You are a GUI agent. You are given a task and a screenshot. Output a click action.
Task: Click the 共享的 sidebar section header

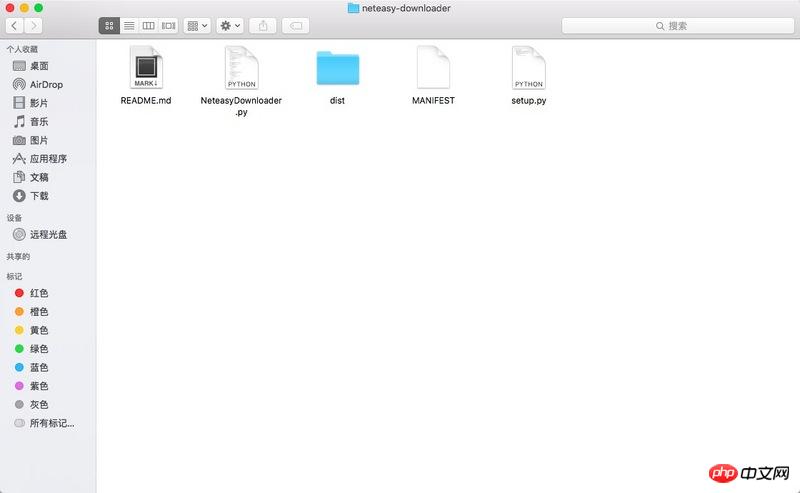coord(18,256)
